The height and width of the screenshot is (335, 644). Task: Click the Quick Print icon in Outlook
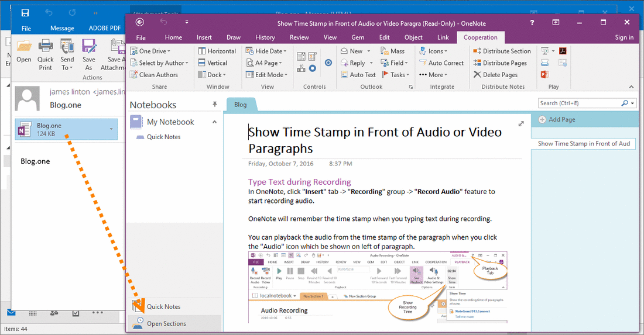(46, 47)
